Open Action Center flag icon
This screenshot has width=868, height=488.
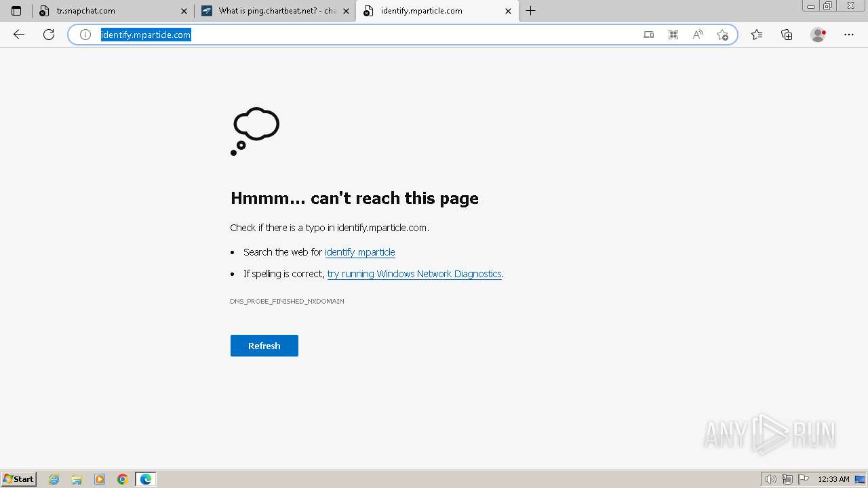click(x=804, y=479)
